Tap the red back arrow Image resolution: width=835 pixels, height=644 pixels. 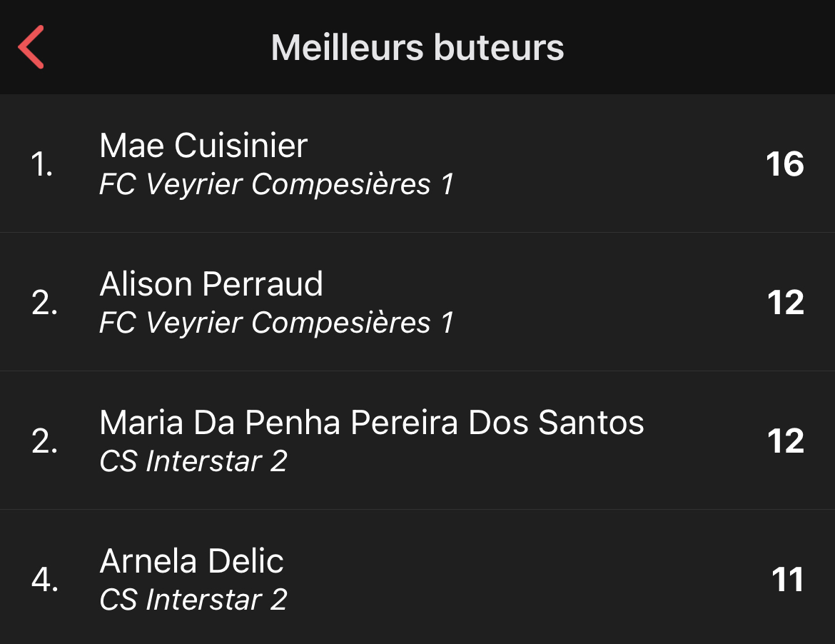point(31,47)
